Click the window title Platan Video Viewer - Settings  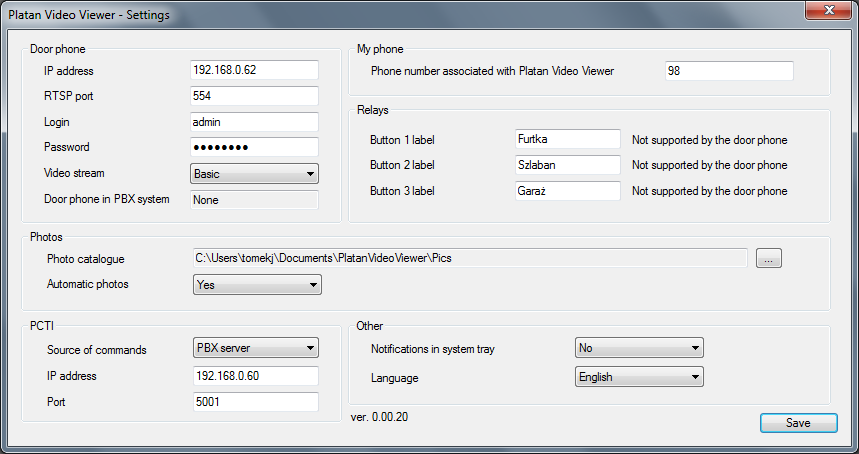click(x=89, y=15)
